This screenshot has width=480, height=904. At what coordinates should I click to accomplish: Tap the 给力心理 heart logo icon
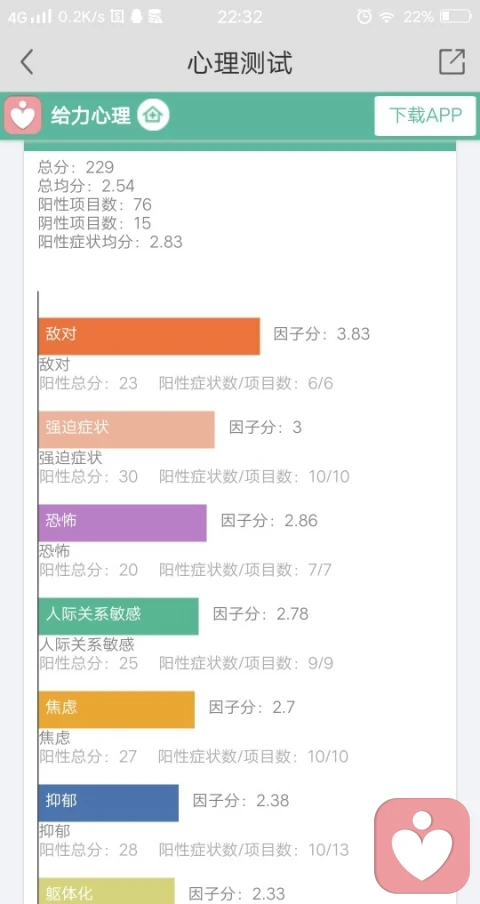pyautogui.click(x=23, y=115)
